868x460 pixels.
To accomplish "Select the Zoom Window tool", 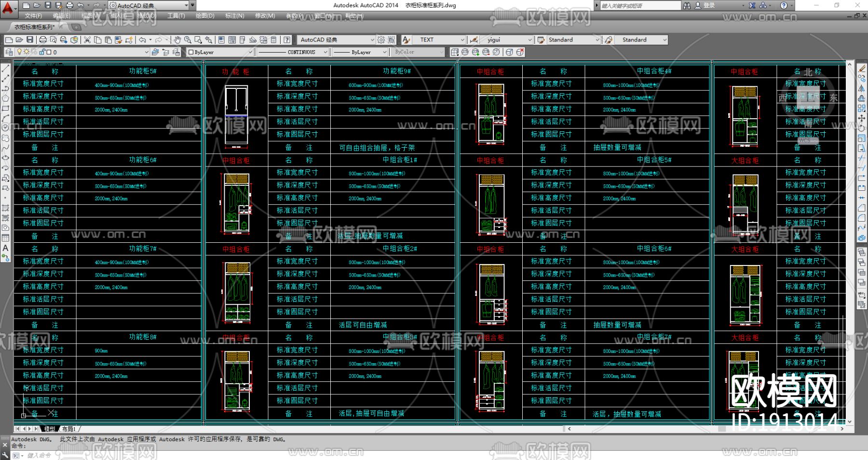I will tap(198, 40).
